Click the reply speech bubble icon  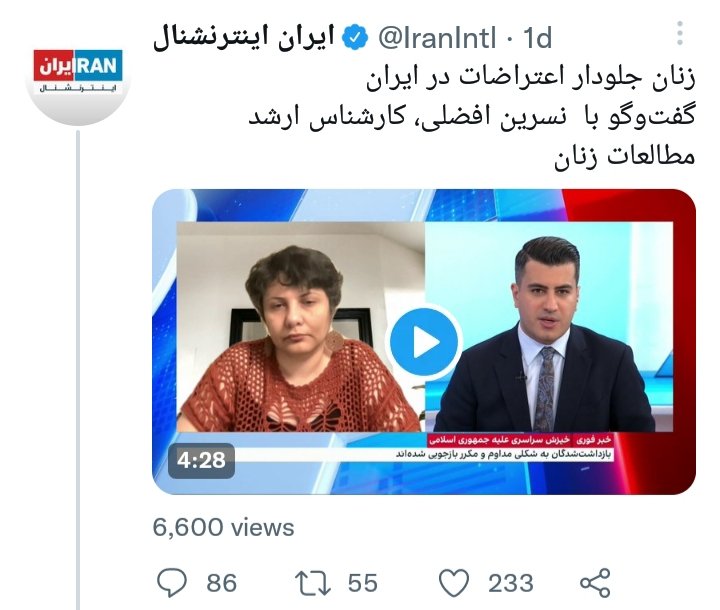172,582
